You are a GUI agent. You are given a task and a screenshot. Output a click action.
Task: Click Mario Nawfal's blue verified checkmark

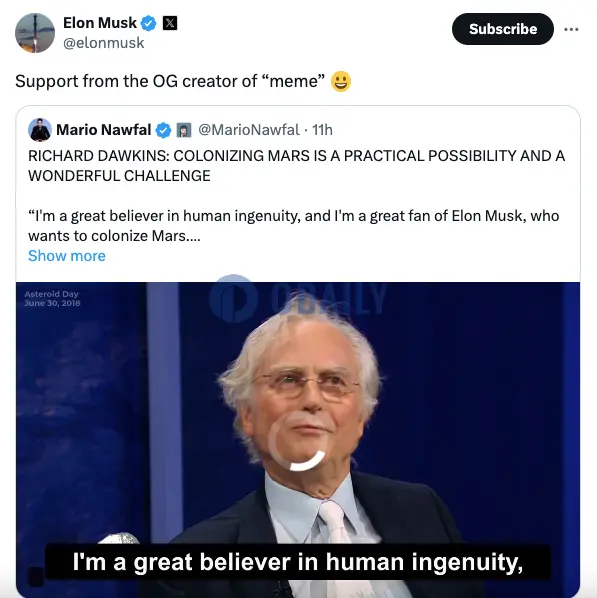click(163, 130)
